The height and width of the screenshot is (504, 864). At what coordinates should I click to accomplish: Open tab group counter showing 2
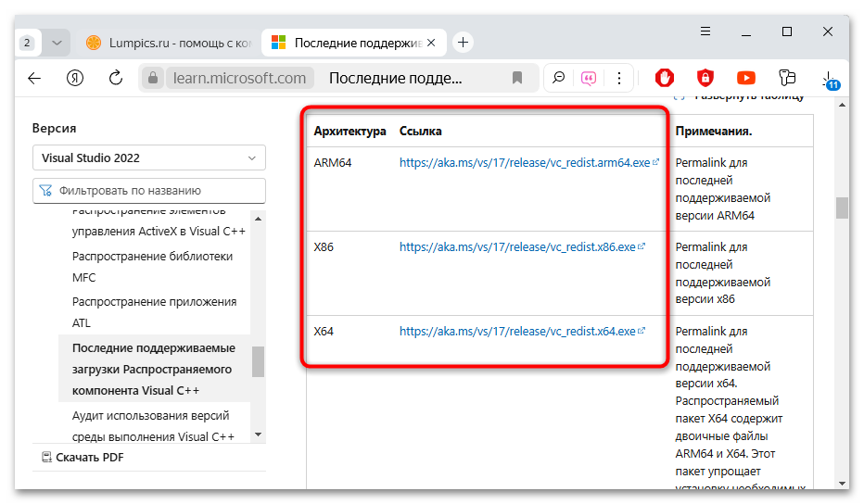coord(27,43)
